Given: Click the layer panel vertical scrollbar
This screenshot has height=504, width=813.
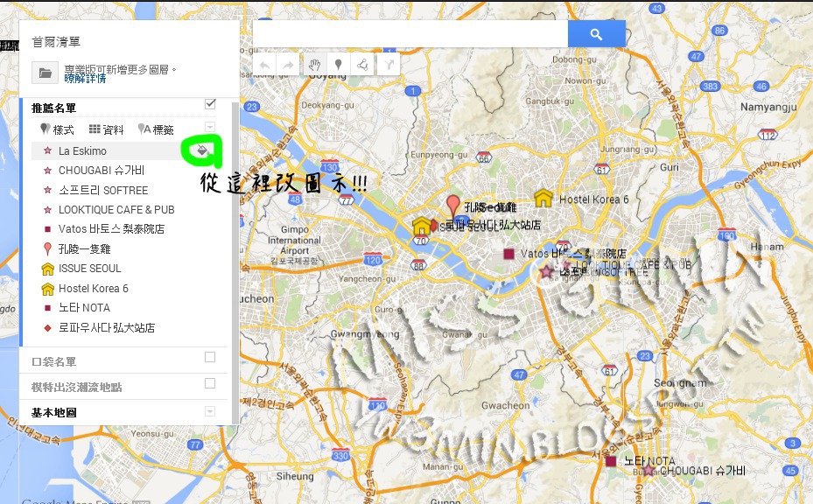Looking at the screenshot, I should point(235,262).
